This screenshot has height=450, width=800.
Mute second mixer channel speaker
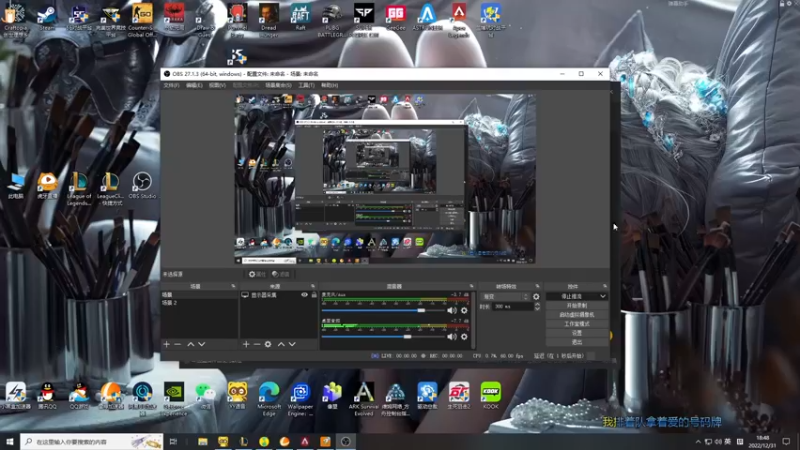[x=452, y=337]
